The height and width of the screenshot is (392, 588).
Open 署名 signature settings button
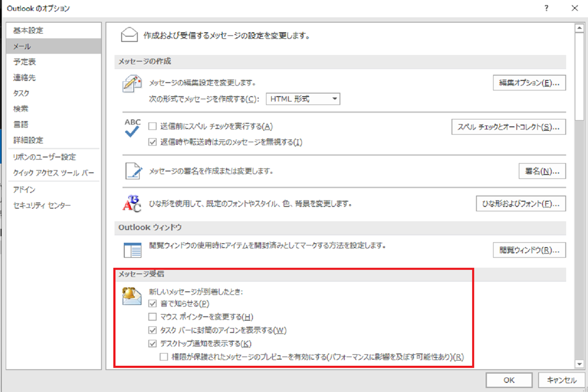click(x=542, y=171)
